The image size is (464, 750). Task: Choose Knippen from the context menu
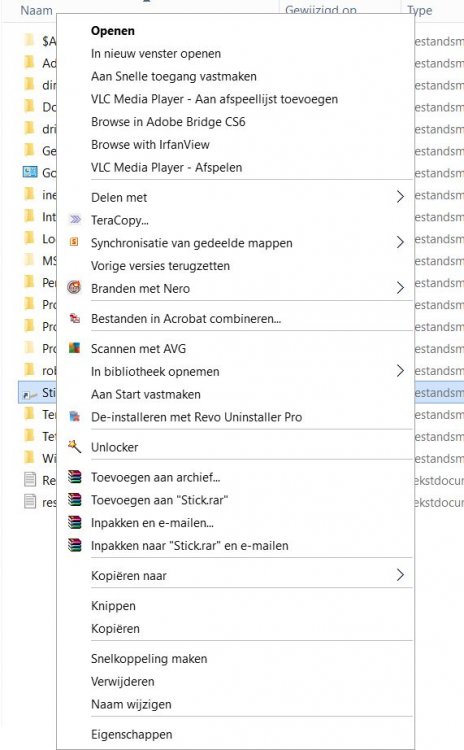pos(113,606)
